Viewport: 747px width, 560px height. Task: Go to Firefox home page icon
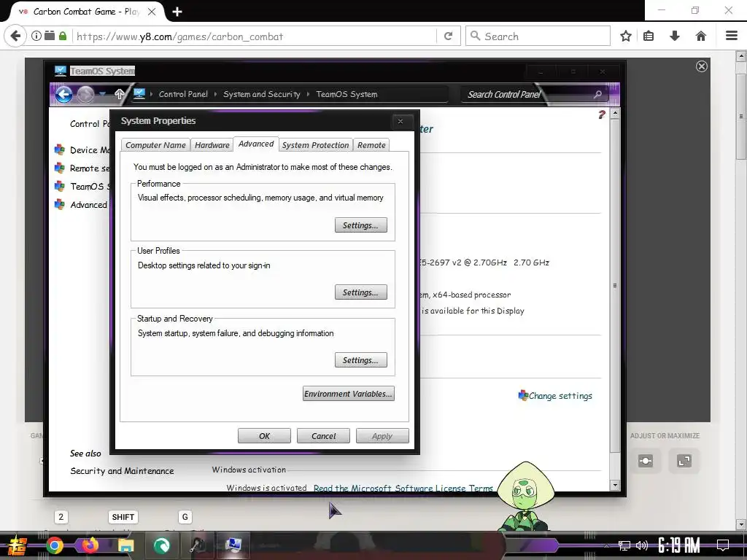[701, 36]
